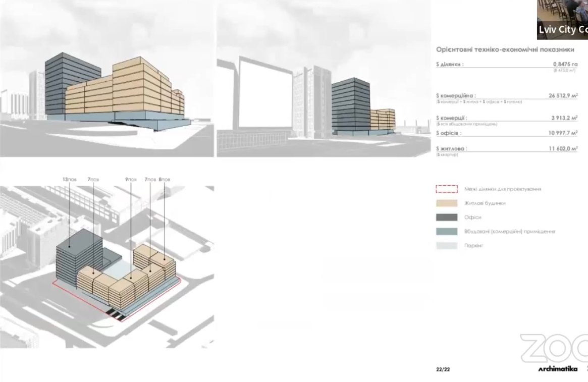Click the 22/22 slide page number
The height and width of the screenshot is (382, 588).
tap(443, 369)
